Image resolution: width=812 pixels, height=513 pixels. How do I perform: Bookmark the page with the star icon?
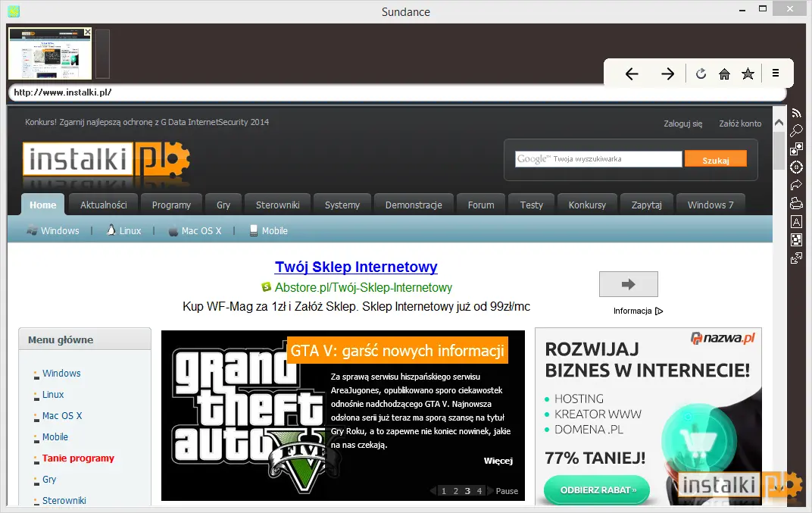tap(748, 74)
